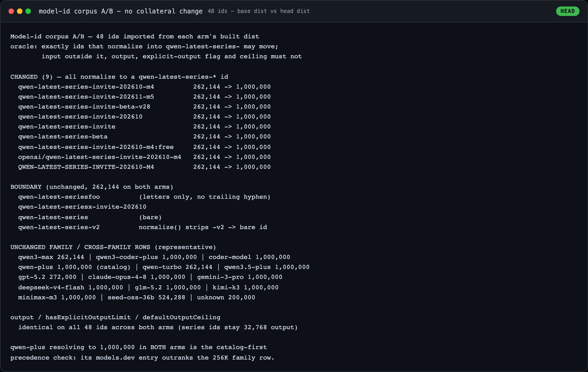Click 'normalize() strips -v2 -> bare id' note
The height and width of the screenshot is (372, 588).
[203, 227]
